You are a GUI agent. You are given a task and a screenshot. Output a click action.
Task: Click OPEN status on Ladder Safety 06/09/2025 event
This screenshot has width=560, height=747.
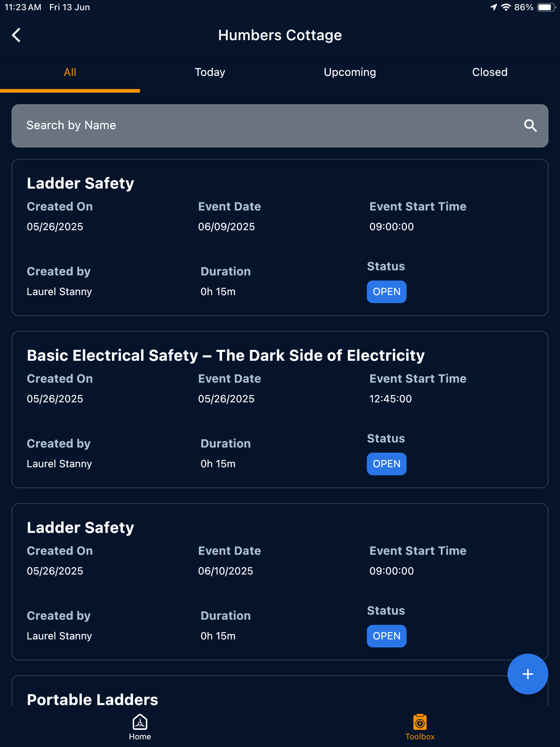(x=386, y=292)
